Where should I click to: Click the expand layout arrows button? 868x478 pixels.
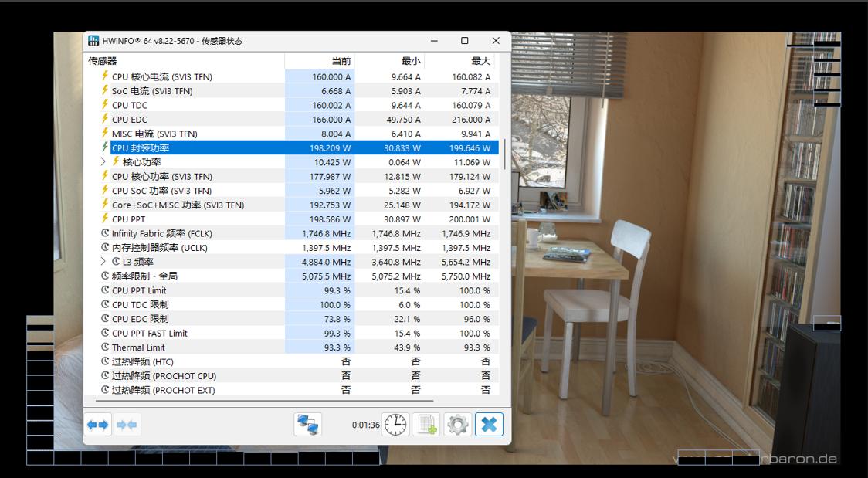point(98,425)
